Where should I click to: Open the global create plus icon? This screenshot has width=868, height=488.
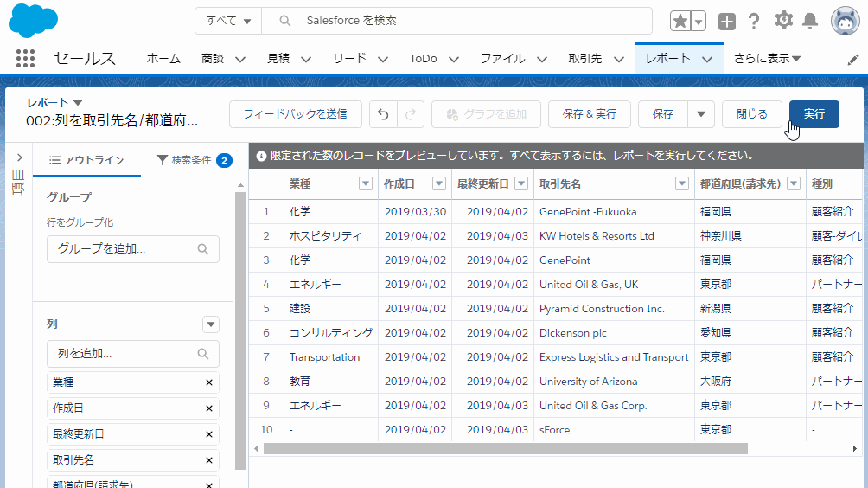(x=727, y=21)
